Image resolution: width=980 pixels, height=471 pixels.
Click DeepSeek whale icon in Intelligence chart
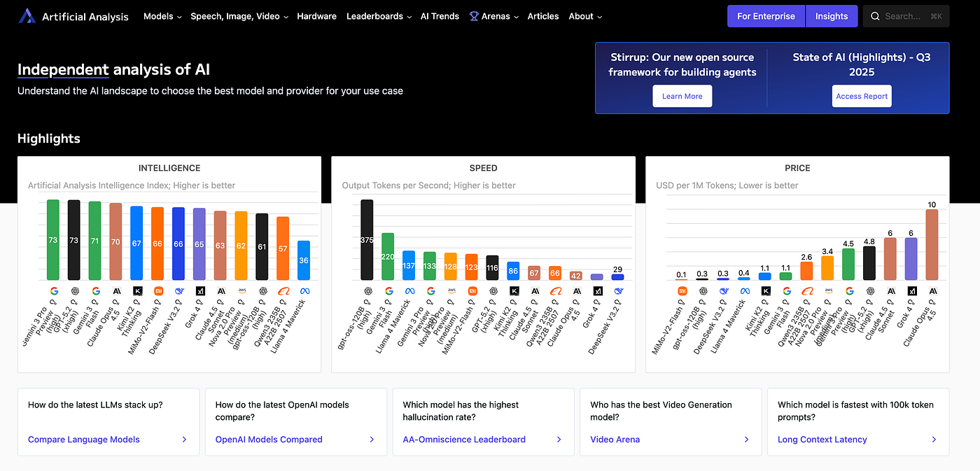coord(179,291)
